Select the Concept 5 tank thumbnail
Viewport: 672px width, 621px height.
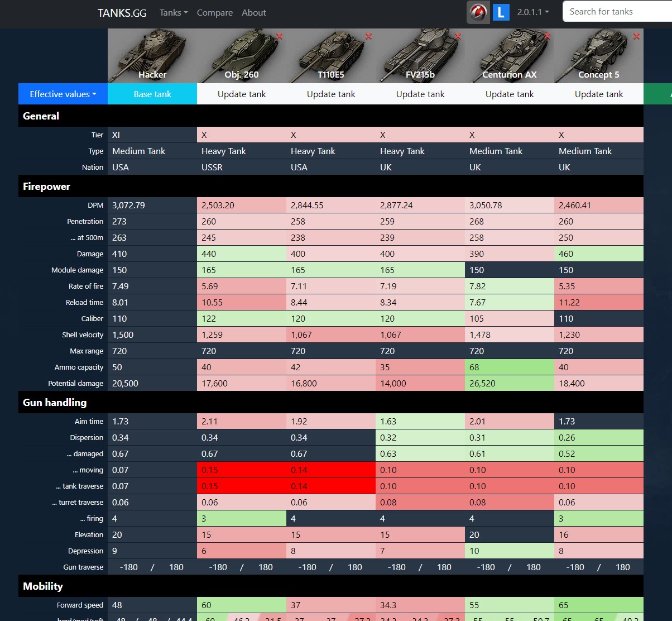tap(599, 56)
